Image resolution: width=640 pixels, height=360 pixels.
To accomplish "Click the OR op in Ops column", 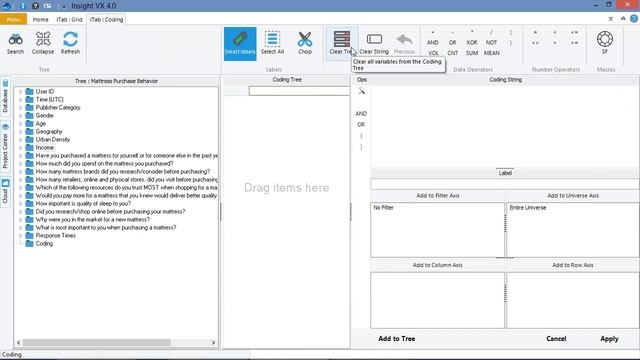I will tap(361, 124).
